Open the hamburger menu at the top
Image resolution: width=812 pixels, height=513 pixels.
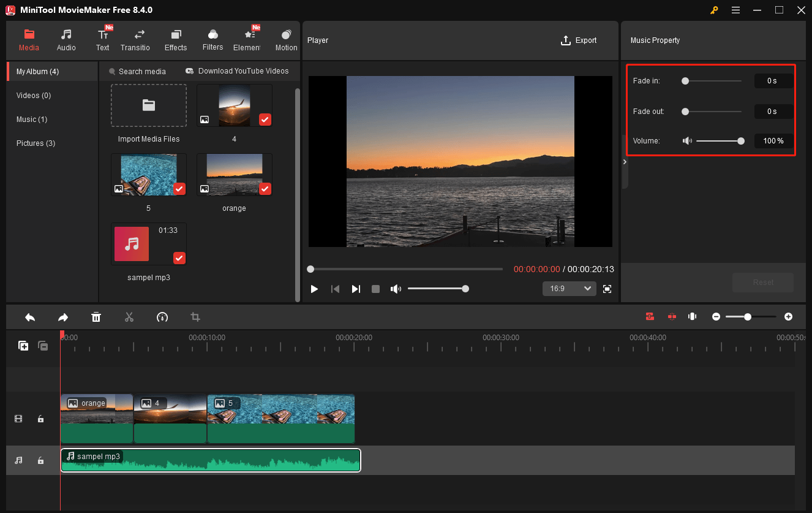[x=735, y=10]
